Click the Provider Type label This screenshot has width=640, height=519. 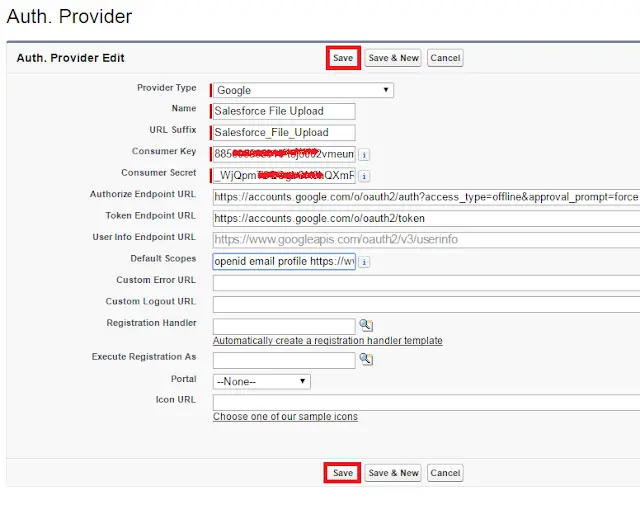(x=167, y=88)
